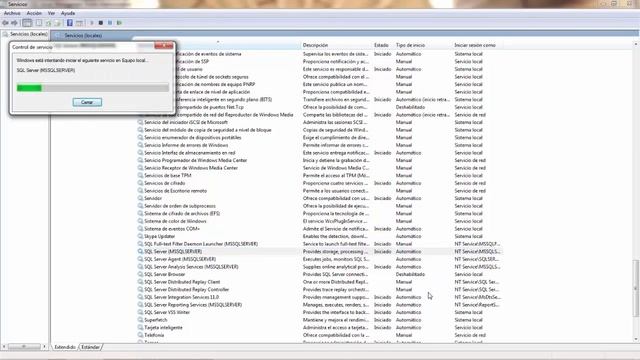The height and width of the screenshot is (360, 640).
Task: Click the gear icon beside Servicios de base TPM
Action: pos(140,176)
